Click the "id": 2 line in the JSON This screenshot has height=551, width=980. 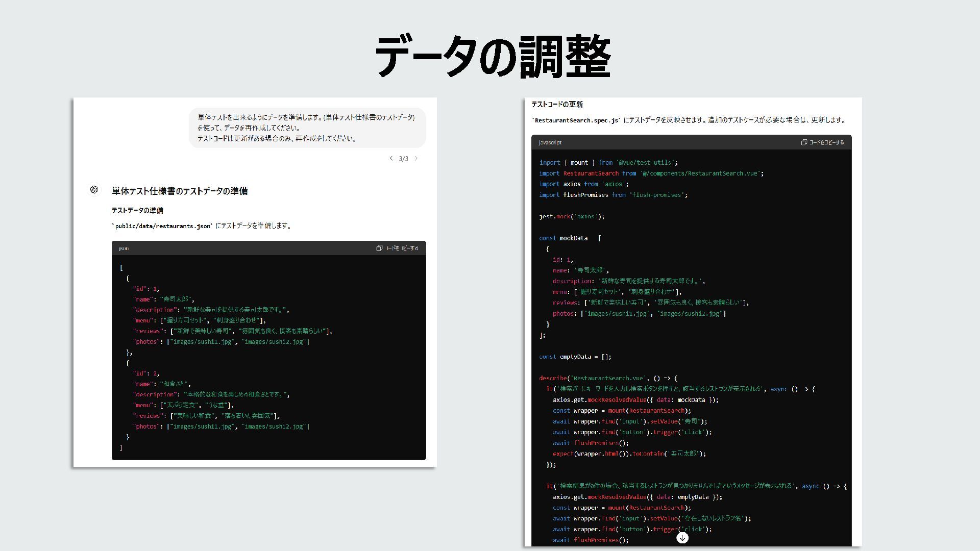pyautogui.click(x=146, y=373)
